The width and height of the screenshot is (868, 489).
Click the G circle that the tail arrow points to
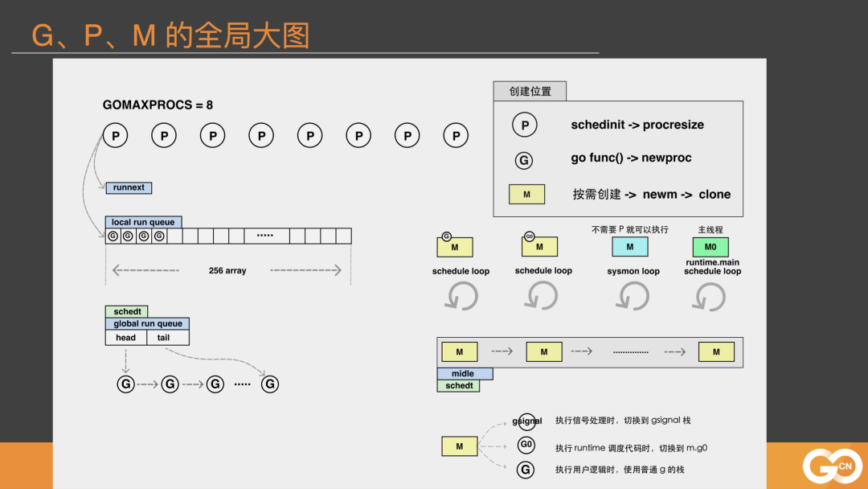[x=269, y=384]
